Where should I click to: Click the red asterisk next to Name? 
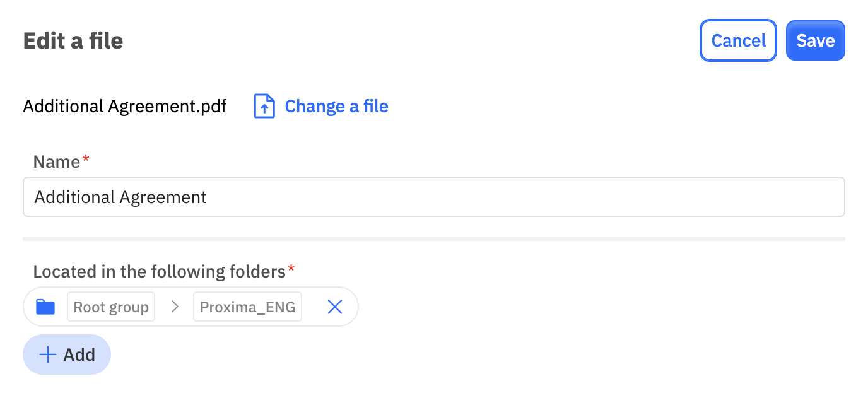[86, 160]
